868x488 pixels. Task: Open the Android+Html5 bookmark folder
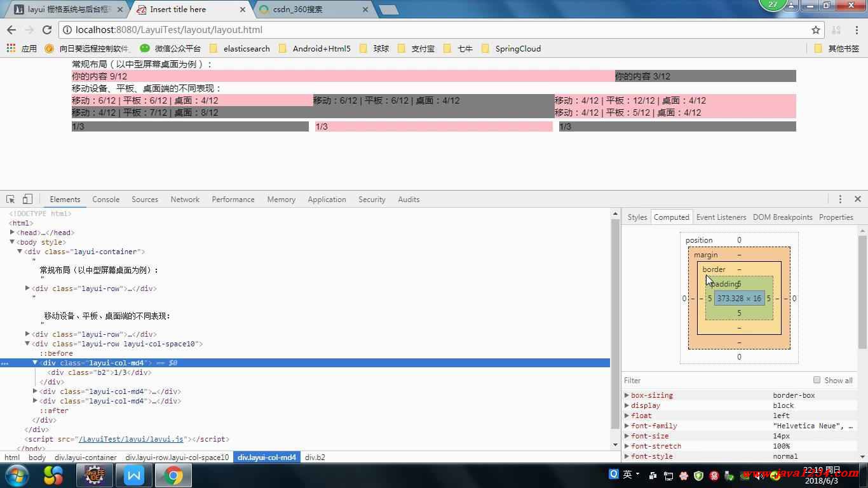point(314,48)
